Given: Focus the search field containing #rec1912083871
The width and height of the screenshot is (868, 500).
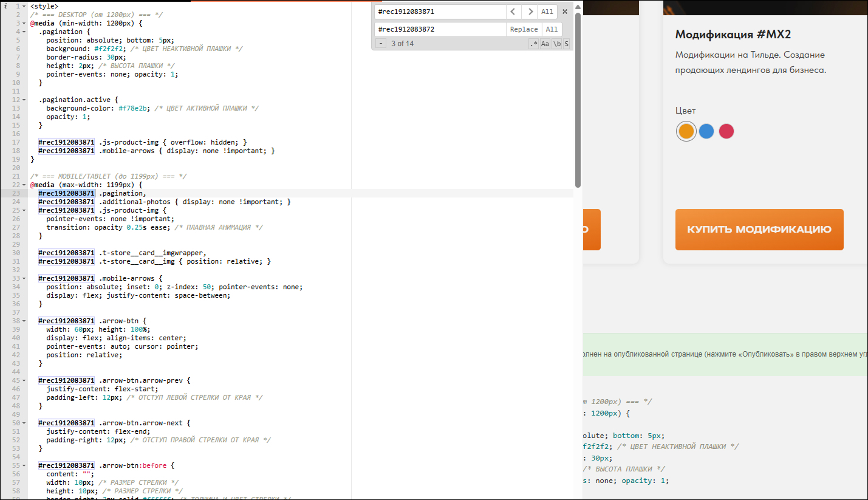Looking at the screenshot, I should pyautogui.click(x=440, y=12).
